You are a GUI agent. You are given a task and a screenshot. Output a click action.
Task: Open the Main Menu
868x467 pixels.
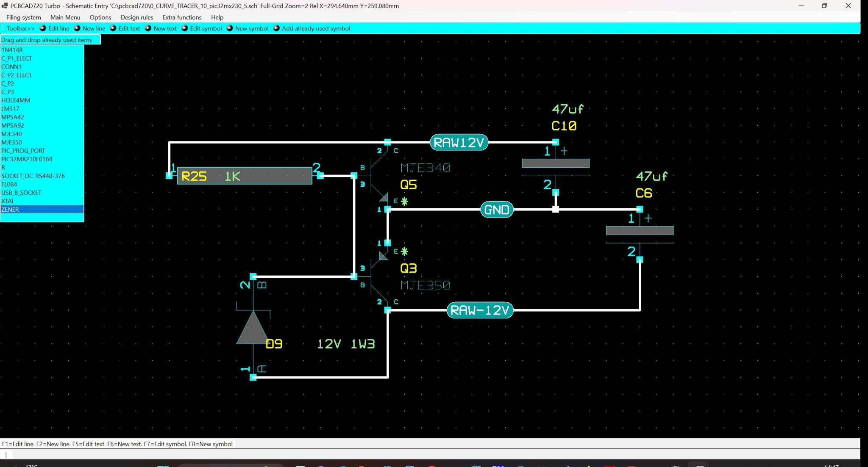click(65, 17)
